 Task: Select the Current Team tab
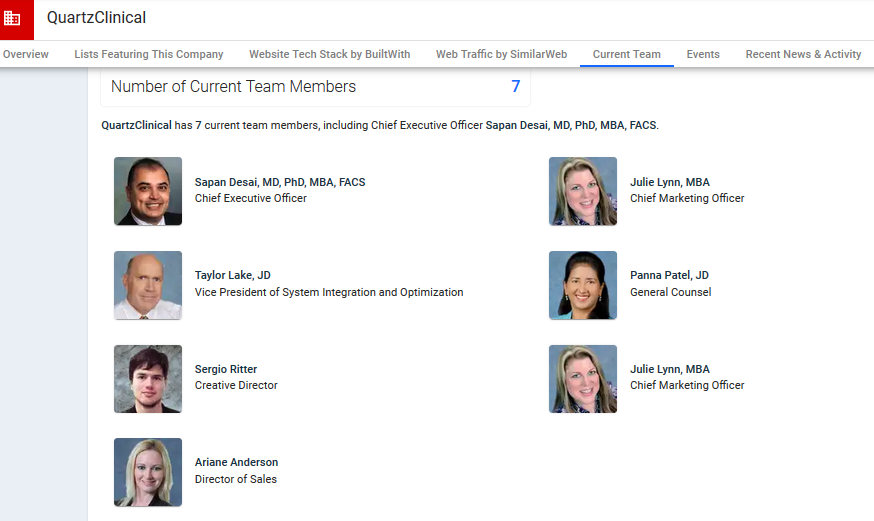[626, 54]
